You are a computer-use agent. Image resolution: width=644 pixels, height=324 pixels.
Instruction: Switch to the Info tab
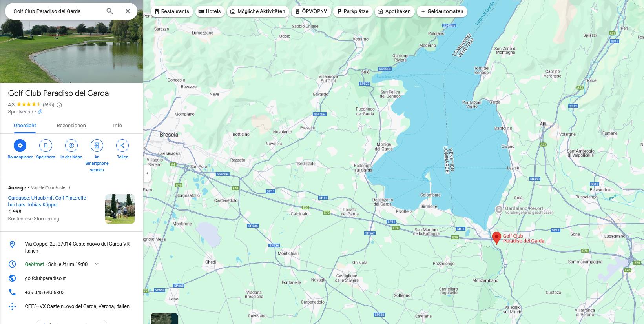118,126
